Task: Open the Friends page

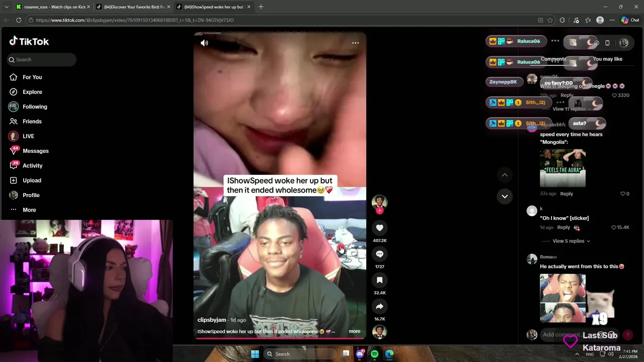Action: point(32,121)
